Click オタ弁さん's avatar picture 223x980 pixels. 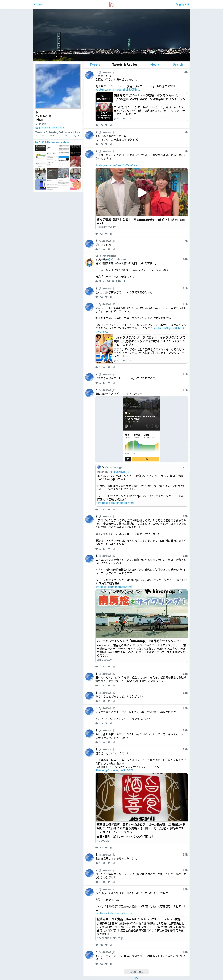click(89, 262)
